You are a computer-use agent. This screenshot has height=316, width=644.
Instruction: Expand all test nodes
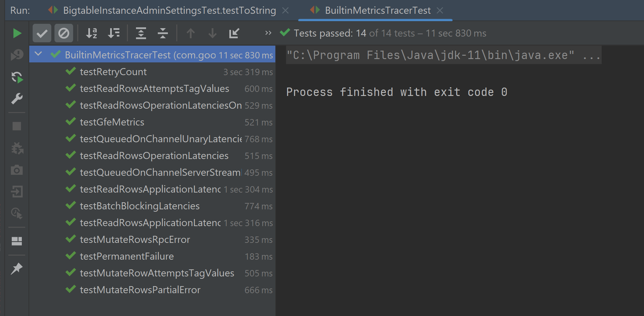141,33
